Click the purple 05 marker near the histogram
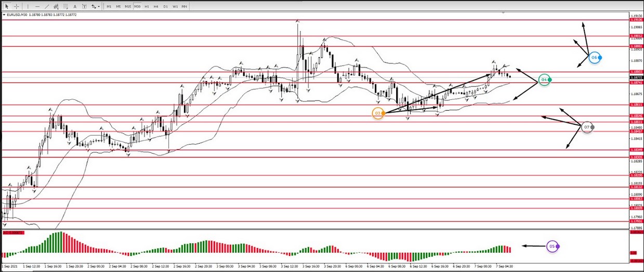The image size is (644, 272). coord(553,246)
